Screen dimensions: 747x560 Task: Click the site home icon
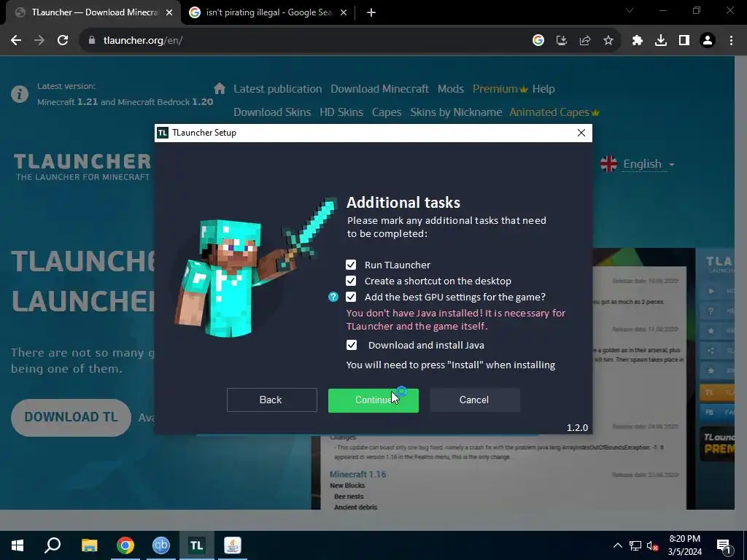[x=220, y=88]
